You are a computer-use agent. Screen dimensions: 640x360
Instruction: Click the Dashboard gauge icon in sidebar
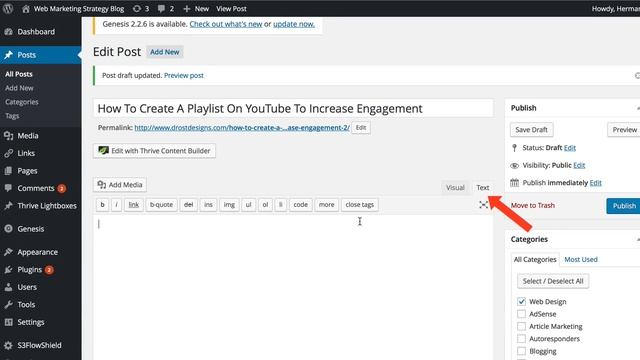coord(9,32)
